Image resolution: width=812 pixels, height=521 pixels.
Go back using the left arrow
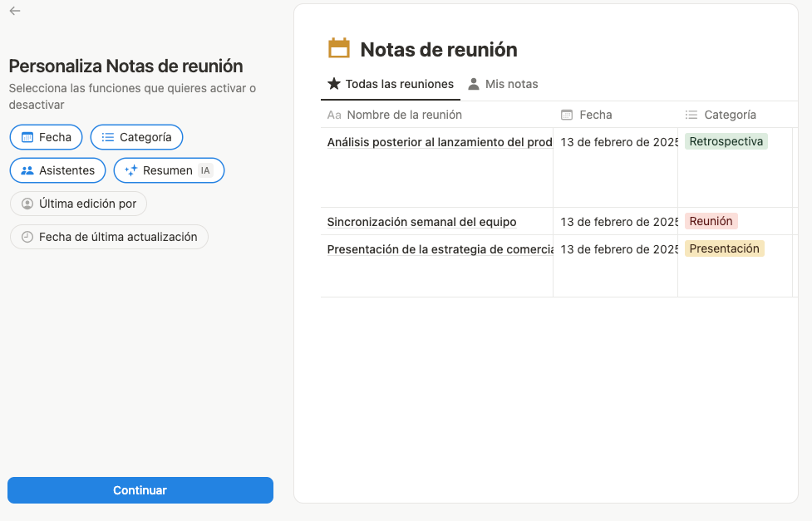click(15, 11)
